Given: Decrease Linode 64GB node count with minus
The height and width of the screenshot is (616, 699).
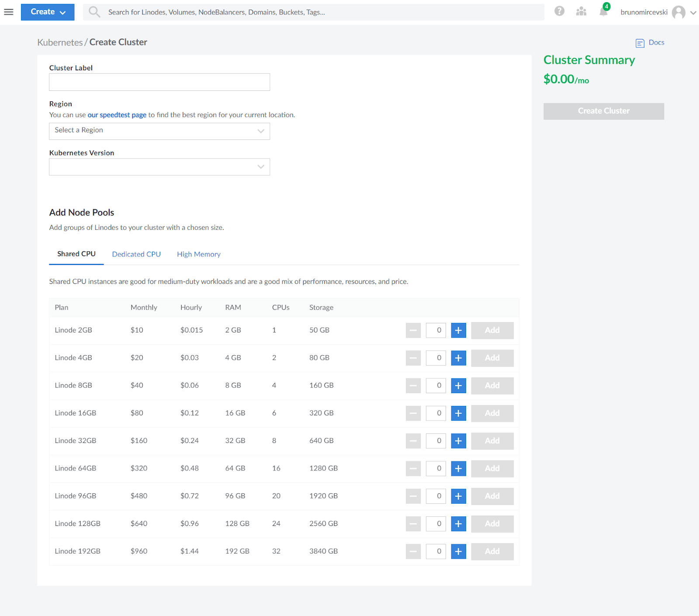Looking at the screenshot, I should coord(413,468).
